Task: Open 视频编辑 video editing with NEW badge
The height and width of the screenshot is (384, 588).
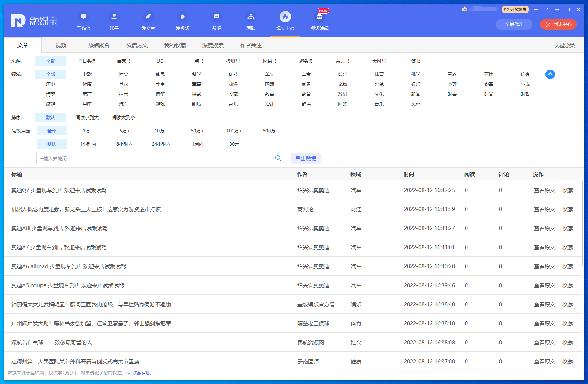Action: pos(319,17)
